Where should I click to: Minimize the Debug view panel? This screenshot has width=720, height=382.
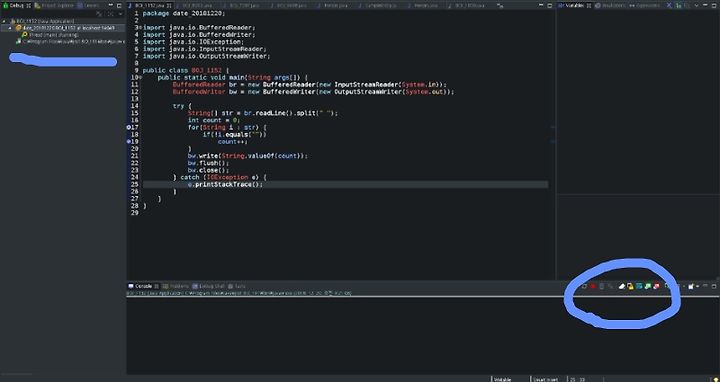pos(111,6)
